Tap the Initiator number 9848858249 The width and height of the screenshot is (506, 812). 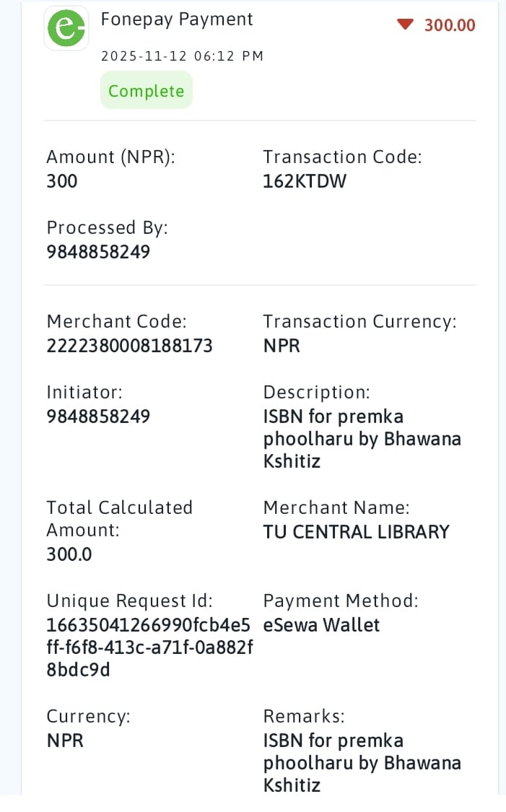point(98,416)
